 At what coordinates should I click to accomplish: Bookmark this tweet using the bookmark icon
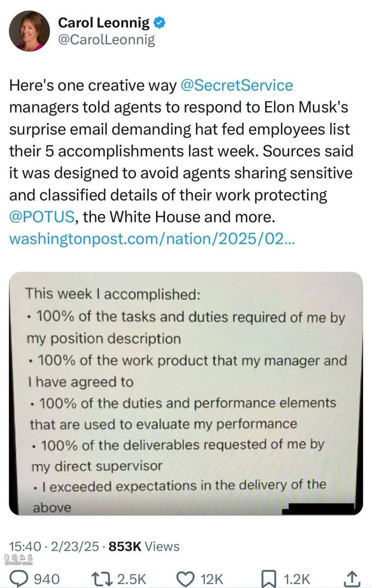pos(269,578)
